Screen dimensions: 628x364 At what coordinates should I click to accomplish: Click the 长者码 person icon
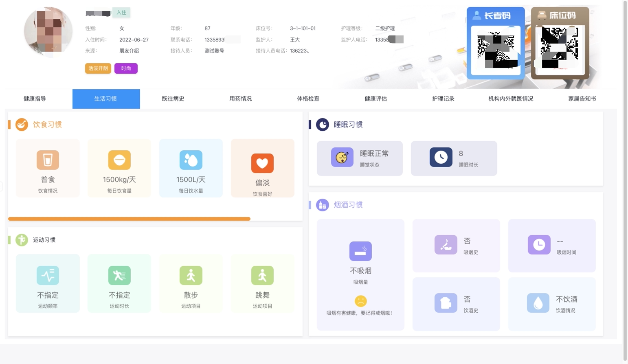coord(476,15)
